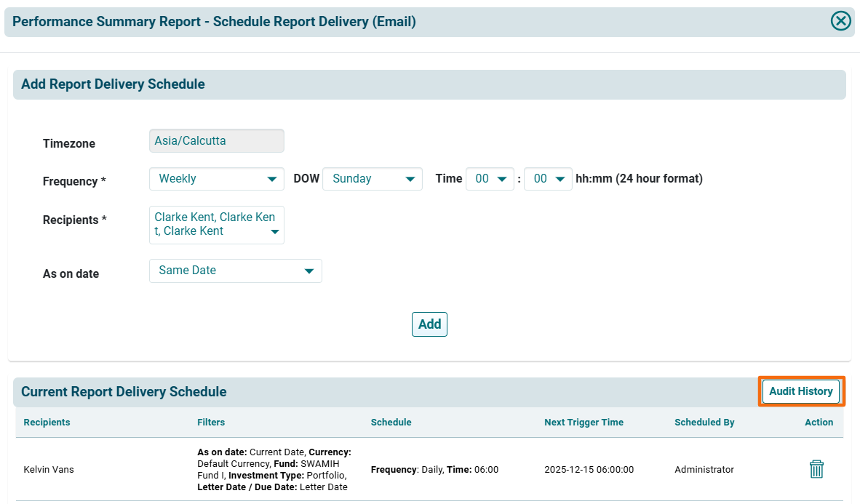Click the Add Report Delivery Schedule header
860x504 pixels.
pos(113,84)
